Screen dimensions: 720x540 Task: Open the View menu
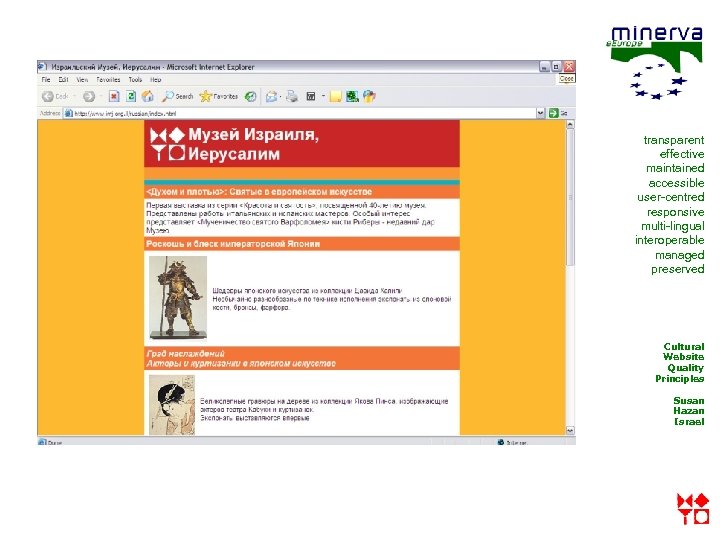82,79
